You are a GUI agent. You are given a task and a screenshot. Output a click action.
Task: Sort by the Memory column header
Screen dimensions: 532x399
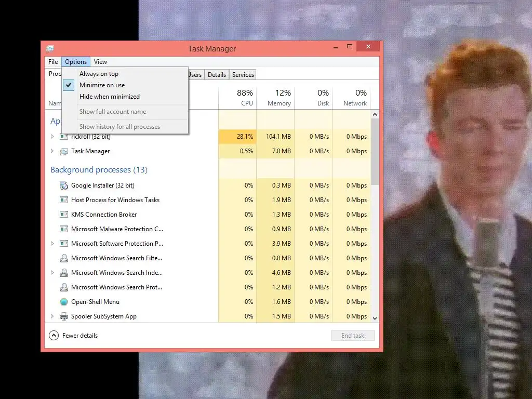tap(275, 98)
